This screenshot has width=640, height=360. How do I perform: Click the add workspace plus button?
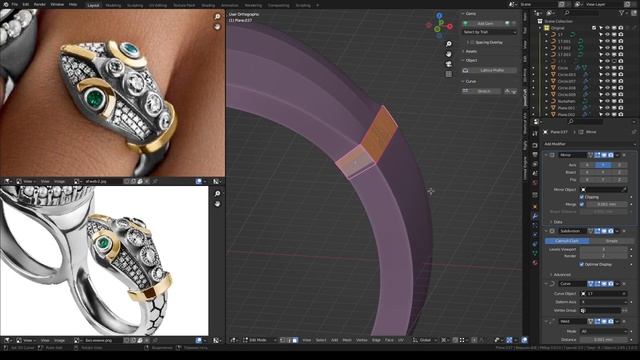pos(318,5)
